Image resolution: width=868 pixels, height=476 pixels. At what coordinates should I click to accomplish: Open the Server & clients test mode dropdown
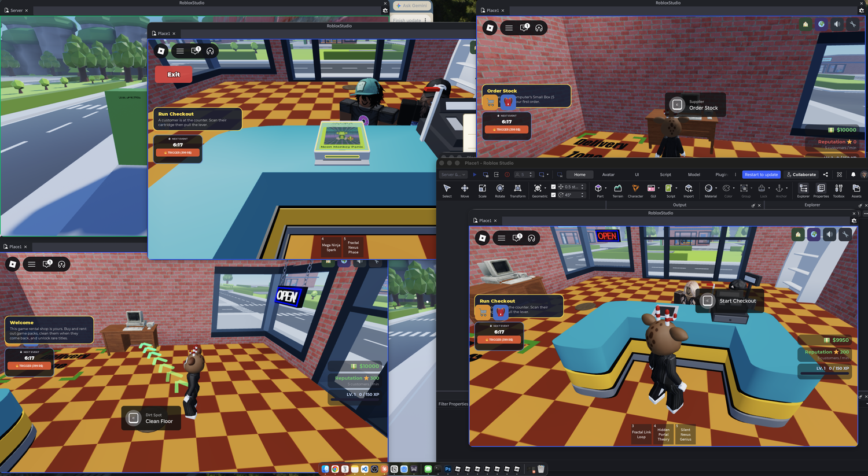[x=453, y=175]
